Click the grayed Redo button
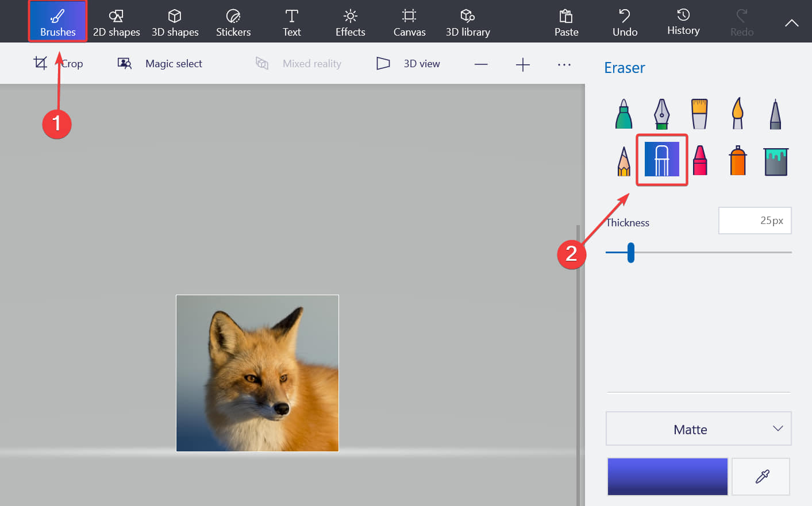812x506 pixels. click(x=742, y=23)
